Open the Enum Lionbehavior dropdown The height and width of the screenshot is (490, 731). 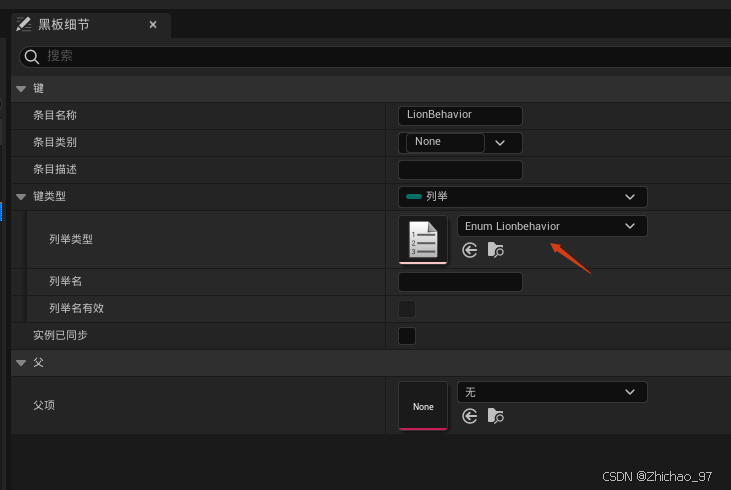[x=552, y=226]
